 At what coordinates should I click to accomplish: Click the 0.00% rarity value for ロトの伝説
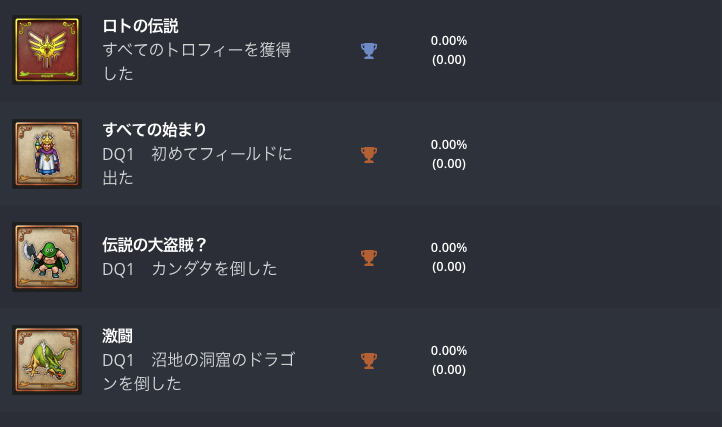tap(449, 41)
